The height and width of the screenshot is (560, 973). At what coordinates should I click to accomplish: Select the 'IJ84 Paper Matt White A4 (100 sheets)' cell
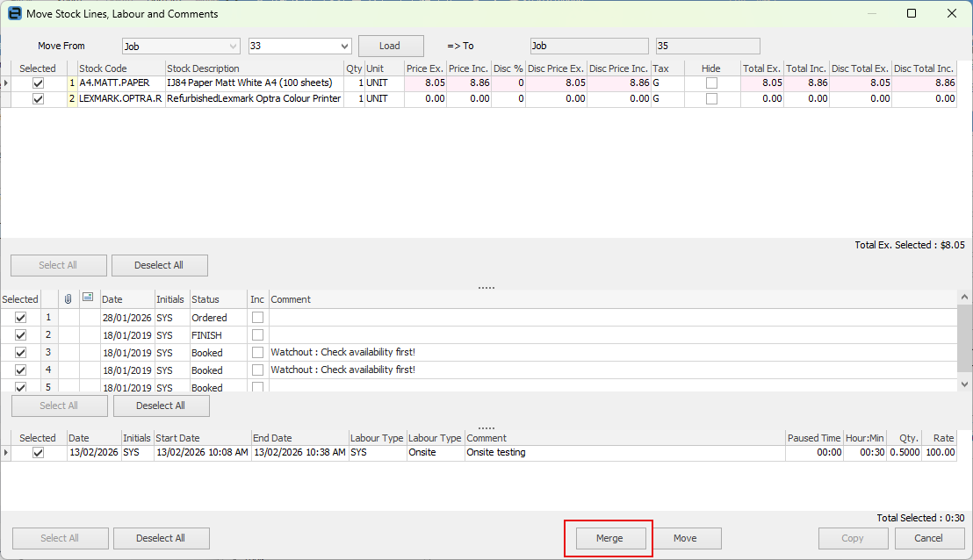coord(255,83)
